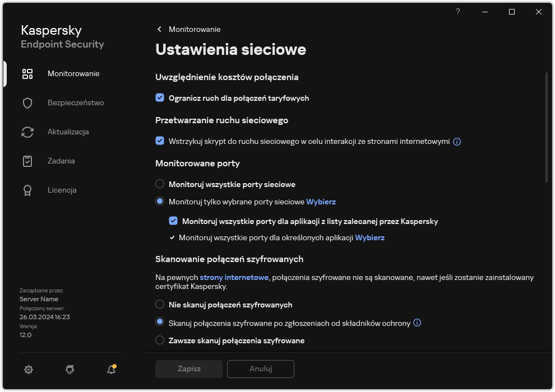The width and height of the screenshot is (555, 392).
Task: Open the Licencja section
Action: tap(62, 190)
